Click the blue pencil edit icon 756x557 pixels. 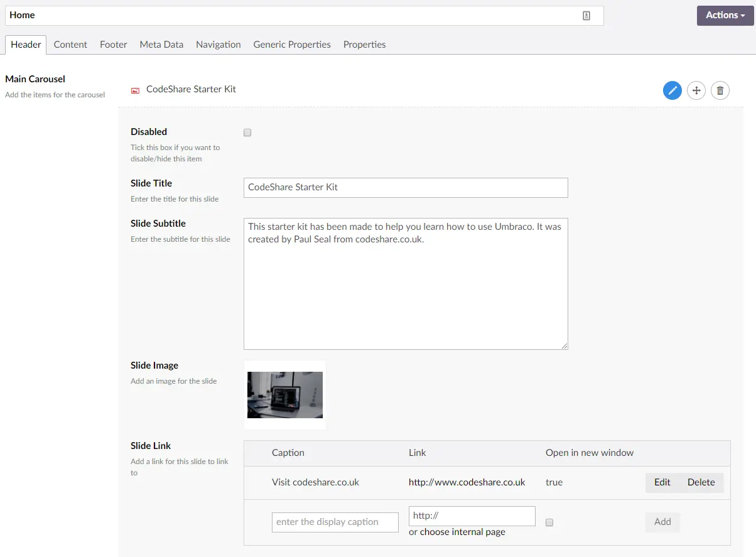click(x=672, y=90)
